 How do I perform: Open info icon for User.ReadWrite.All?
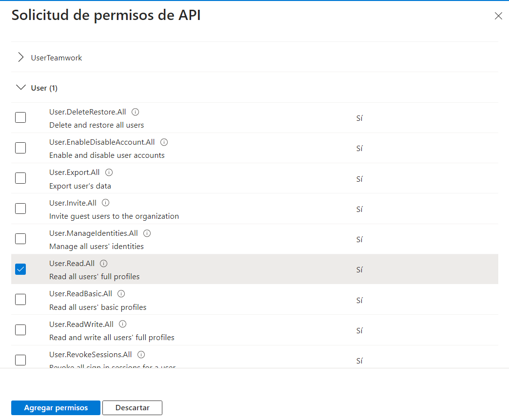123,324
